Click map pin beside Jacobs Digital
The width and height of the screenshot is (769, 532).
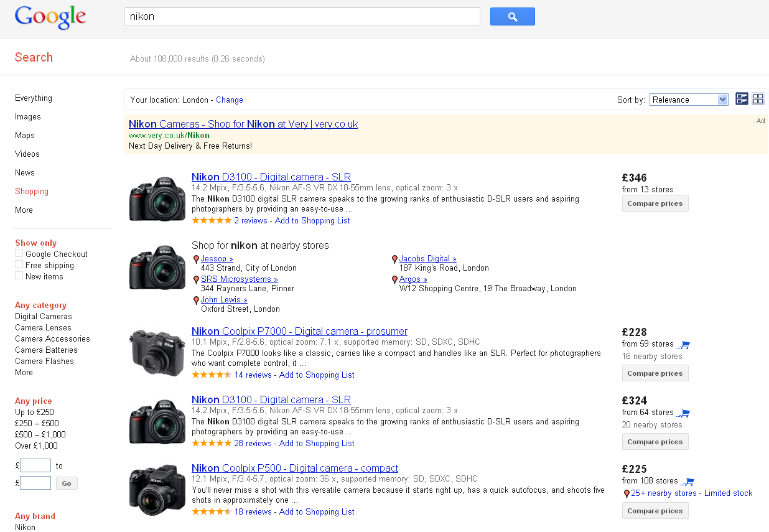[x=394, y=259]
